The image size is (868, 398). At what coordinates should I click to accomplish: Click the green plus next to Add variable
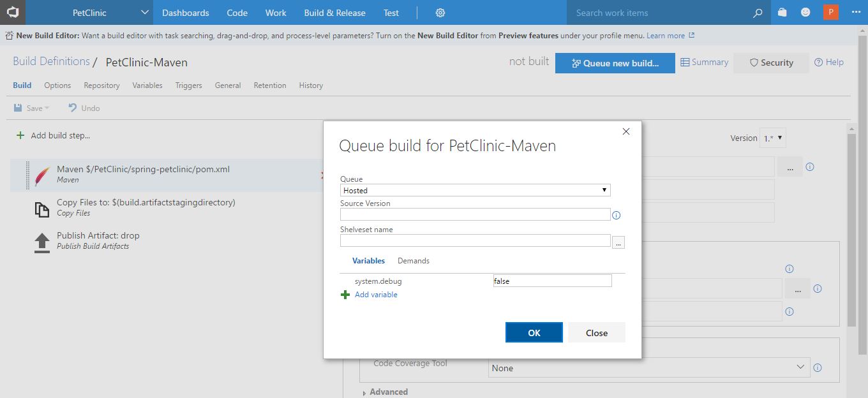345,295
